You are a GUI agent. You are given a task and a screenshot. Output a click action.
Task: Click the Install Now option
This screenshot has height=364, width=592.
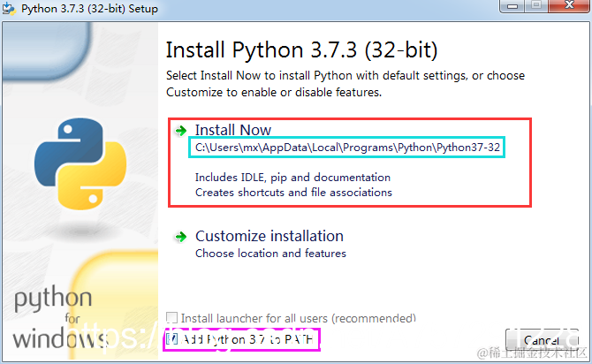(232, 130)
